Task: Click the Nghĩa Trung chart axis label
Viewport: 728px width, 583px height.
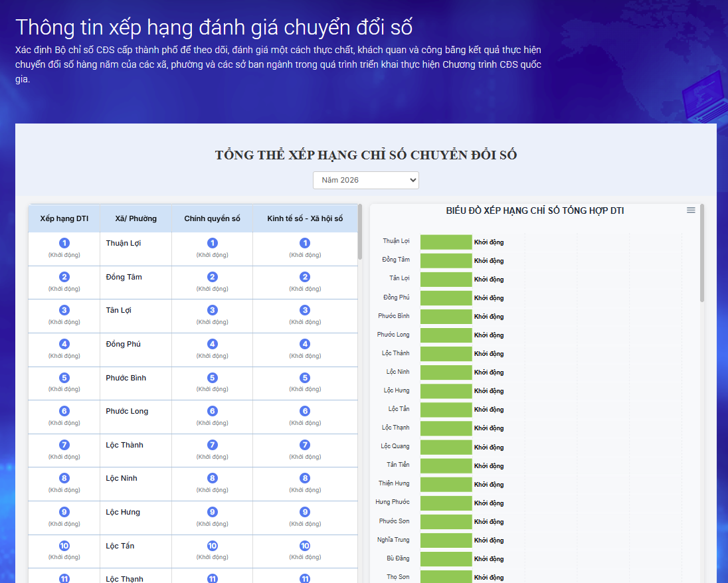Action: (393, 539)
